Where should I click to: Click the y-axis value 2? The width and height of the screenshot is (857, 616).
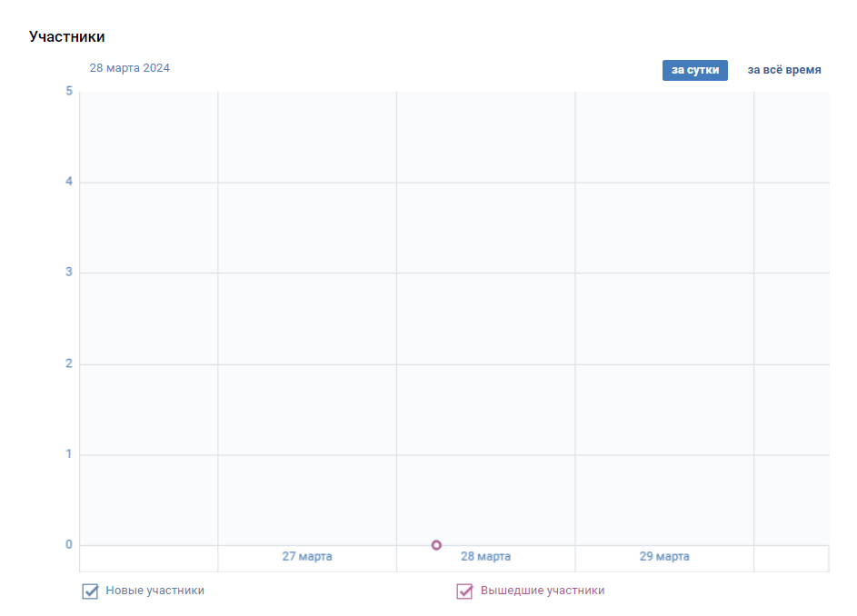[x=69, y=363]
